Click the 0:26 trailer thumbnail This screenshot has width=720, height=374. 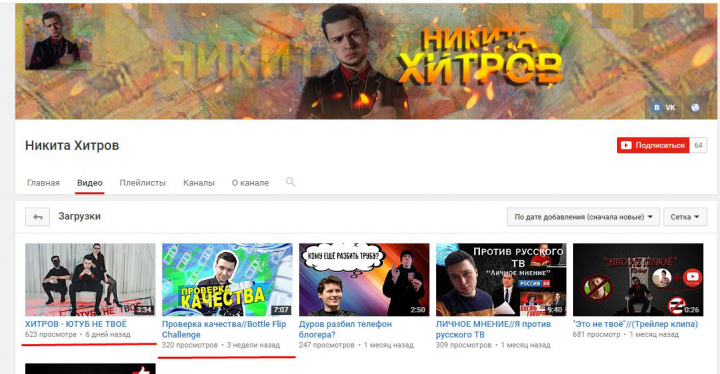pyautogui.click(x=638, y=279)
